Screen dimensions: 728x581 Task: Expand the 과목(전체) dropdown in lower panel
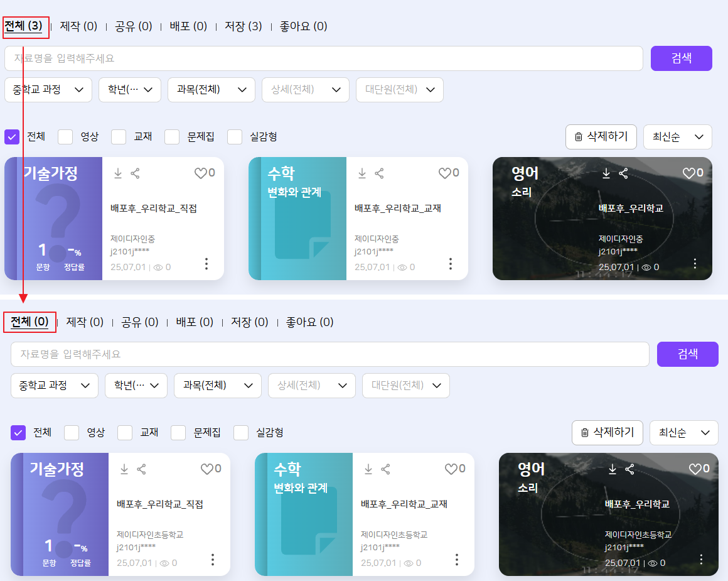coord(217,385)
